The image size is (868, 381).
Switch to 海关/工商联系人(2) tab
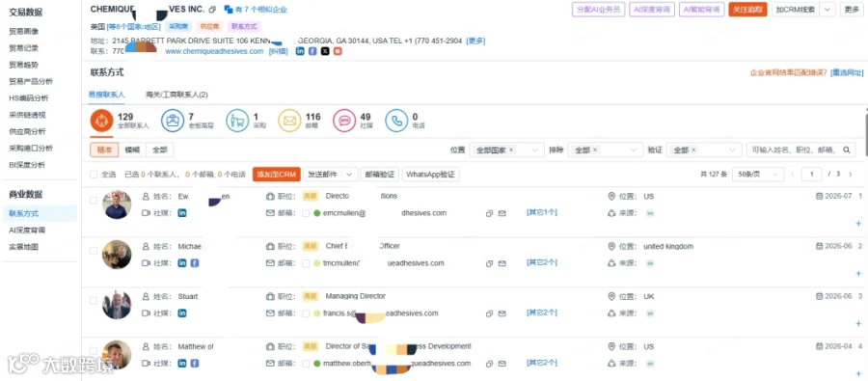[x=176, y=95]
